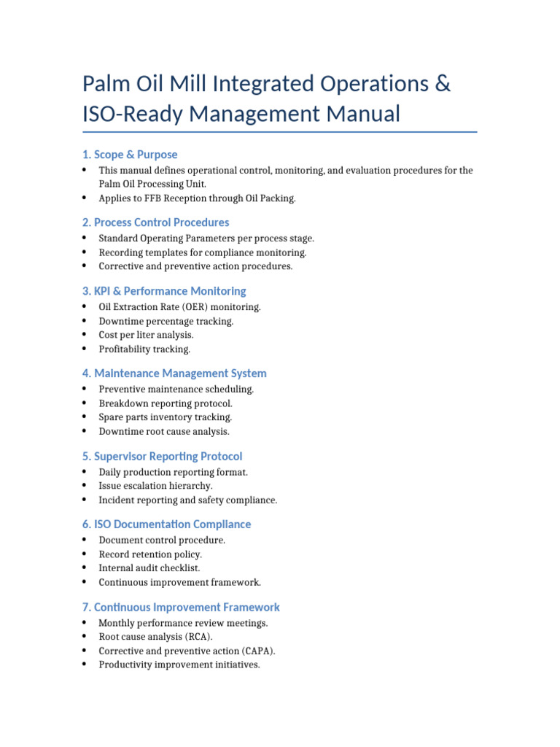This screenshot has height=747, width=560.
Task: Click the title line 'ISO-Ready Management Manual'
Action: (x=241, y=115)
